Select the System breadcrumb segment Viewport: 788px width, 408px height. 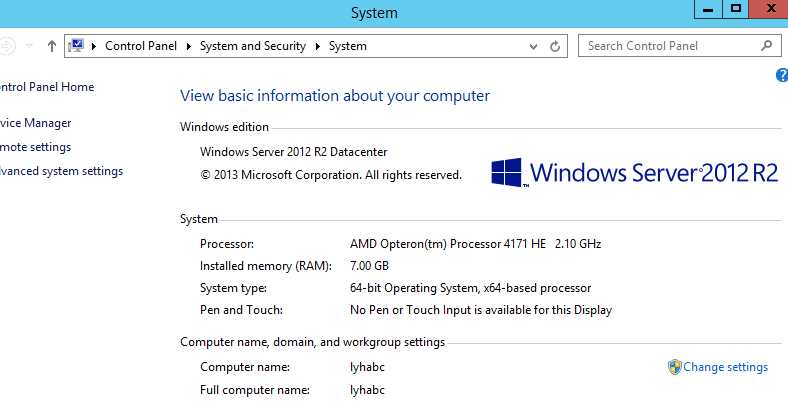[x=348, y=46]
